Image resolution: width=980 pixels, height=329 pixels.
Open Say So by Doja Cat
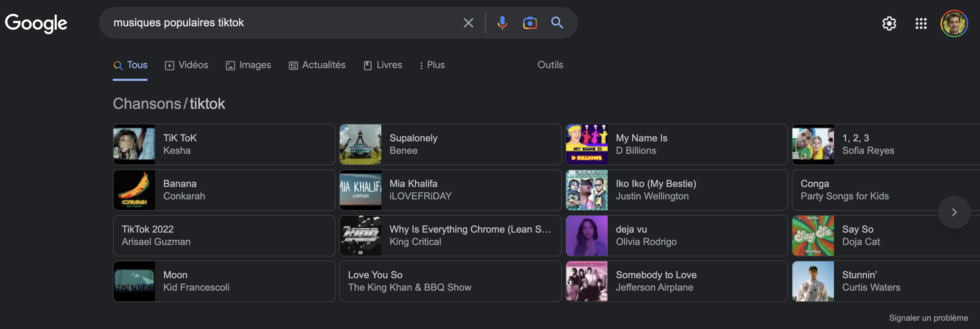point(875,236)
